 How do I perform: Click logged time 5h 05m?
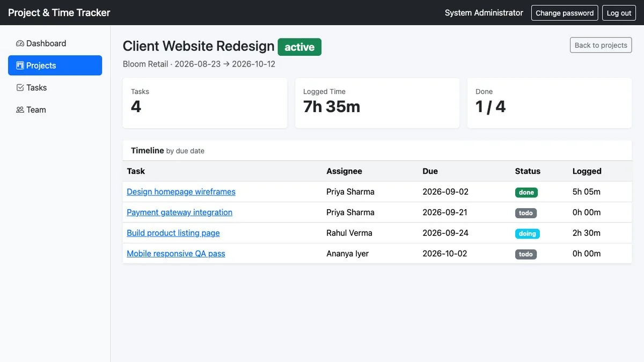[x=587, y=191]
